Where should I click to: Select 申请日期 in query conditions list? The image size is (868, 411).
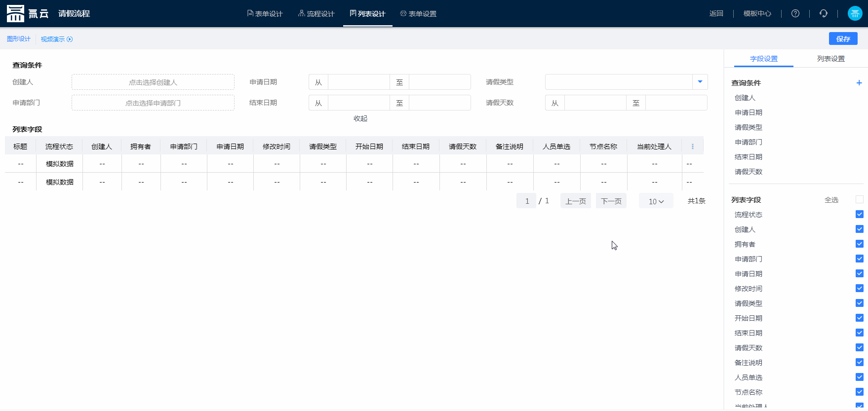pos(749,112)
